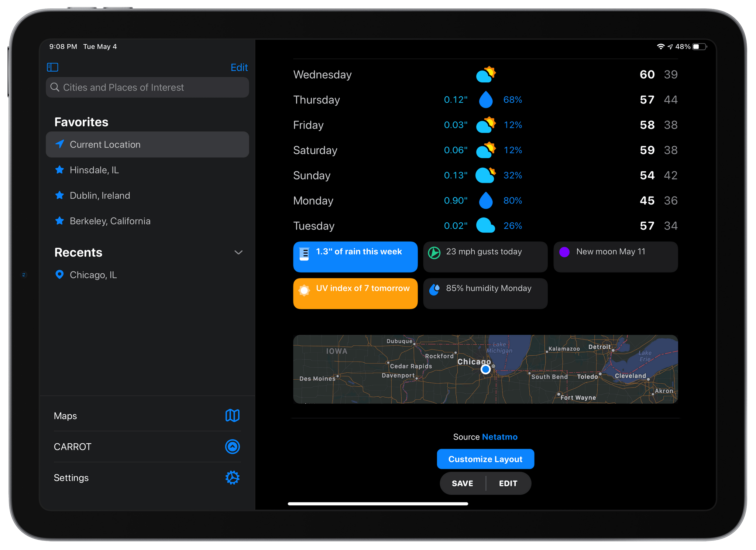The image size is (756, 550).
Task: Click the Settings gear menu item
Action: click(x=233, y=478)
